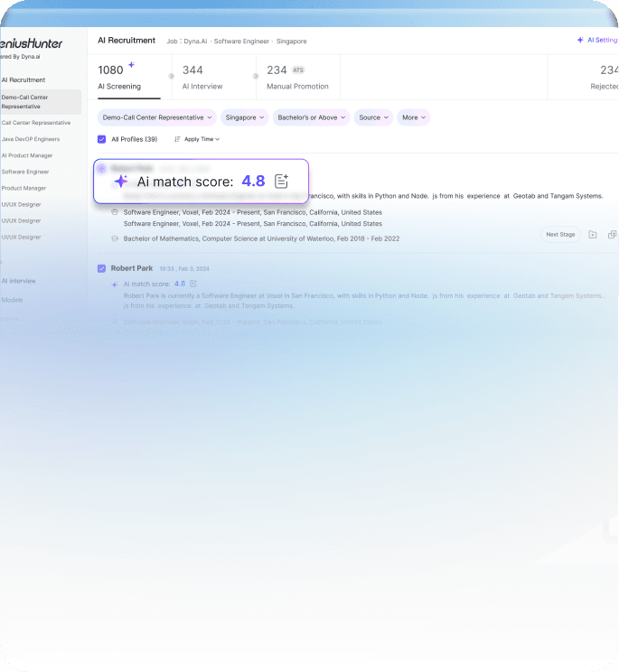Open the Singapore location dropdown
The width and height of the screenshot is (619, 672).
pos(245,117)
